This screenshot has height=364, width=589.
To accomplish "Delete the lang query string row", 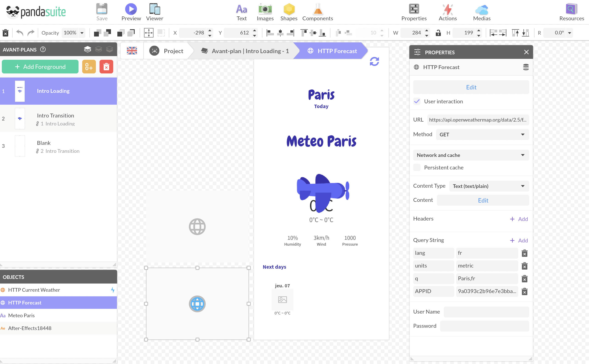I will click(524, 253).
